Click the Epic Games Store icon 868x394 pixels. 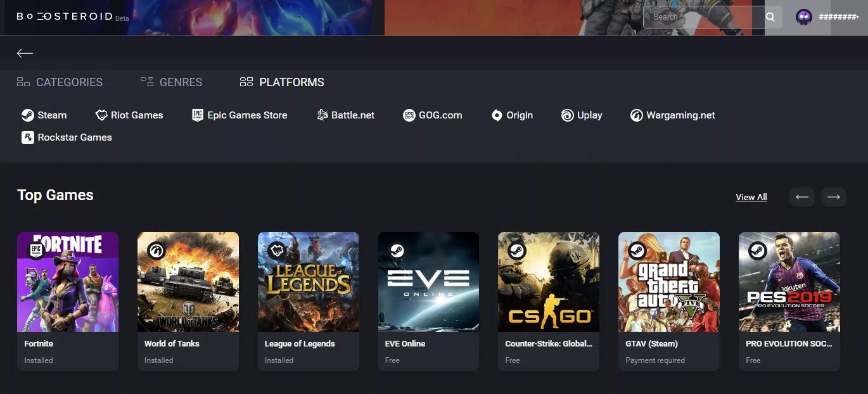point(198,115)
